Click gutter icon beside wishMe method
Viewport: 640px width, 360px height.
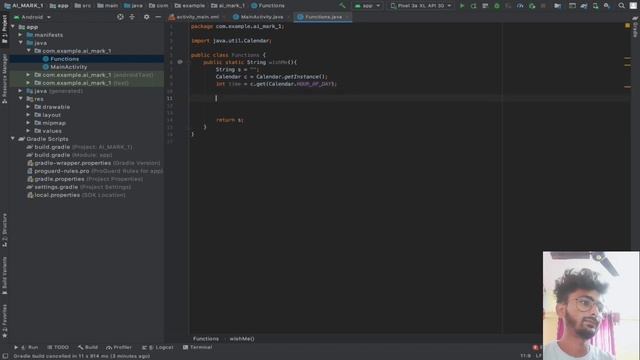180,62
